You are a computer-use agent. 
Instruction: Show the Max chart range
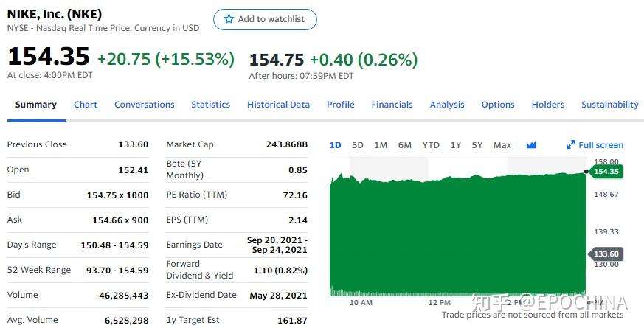point(502,145)
